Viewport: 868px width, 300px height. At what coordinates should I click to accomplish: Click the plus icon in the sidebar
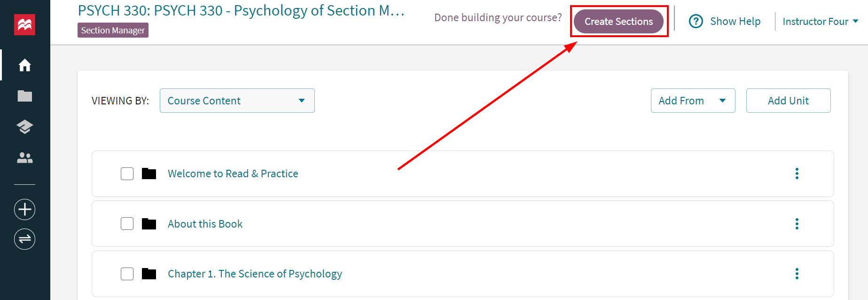[x=24, y=209]
